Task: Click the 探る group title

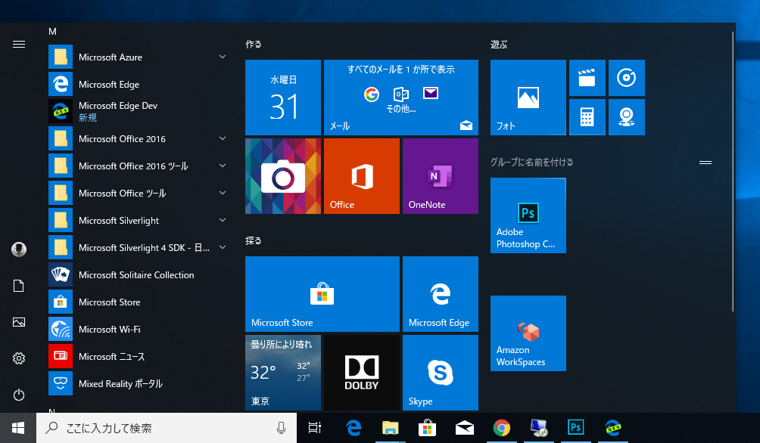Action: [x=253, y=240]
